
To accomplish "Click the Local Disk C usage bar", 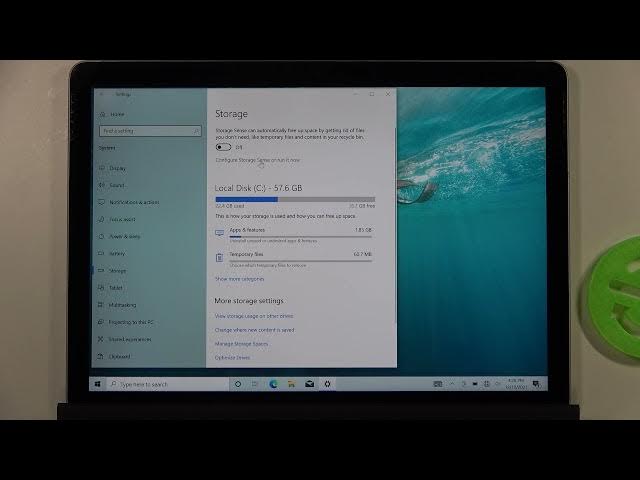I will (x=294, y=199).
